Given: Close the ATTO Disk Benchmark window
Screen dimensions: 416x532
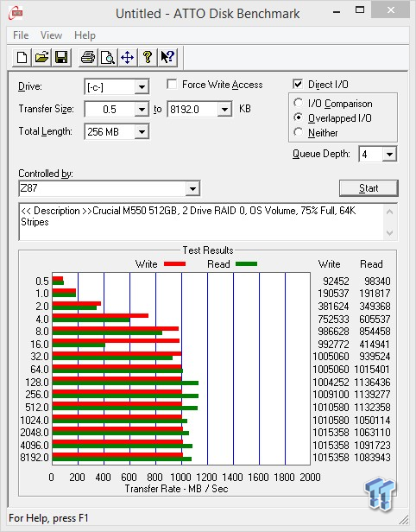Looking at the screenshot, I should (391, 10).
